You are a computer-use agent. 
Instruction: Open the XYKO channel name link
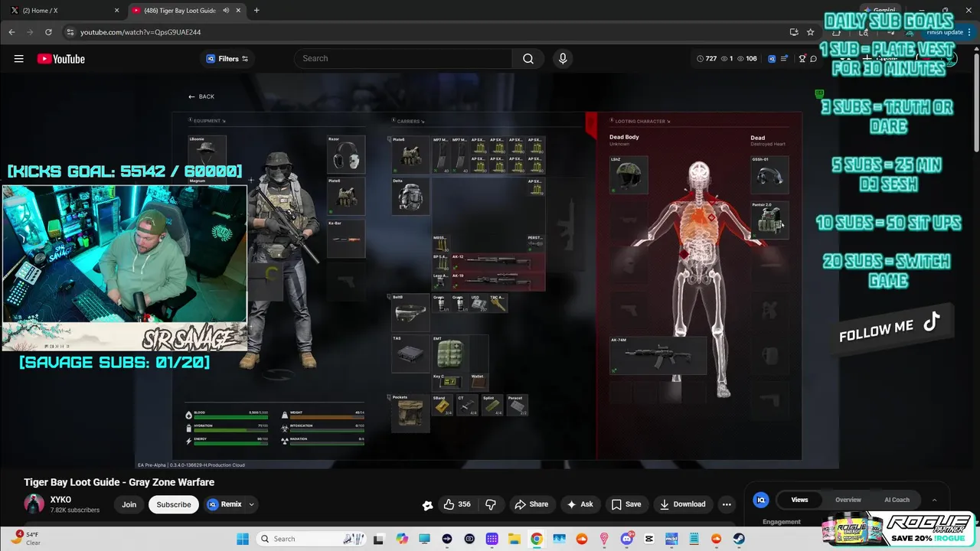coord(60,500)
